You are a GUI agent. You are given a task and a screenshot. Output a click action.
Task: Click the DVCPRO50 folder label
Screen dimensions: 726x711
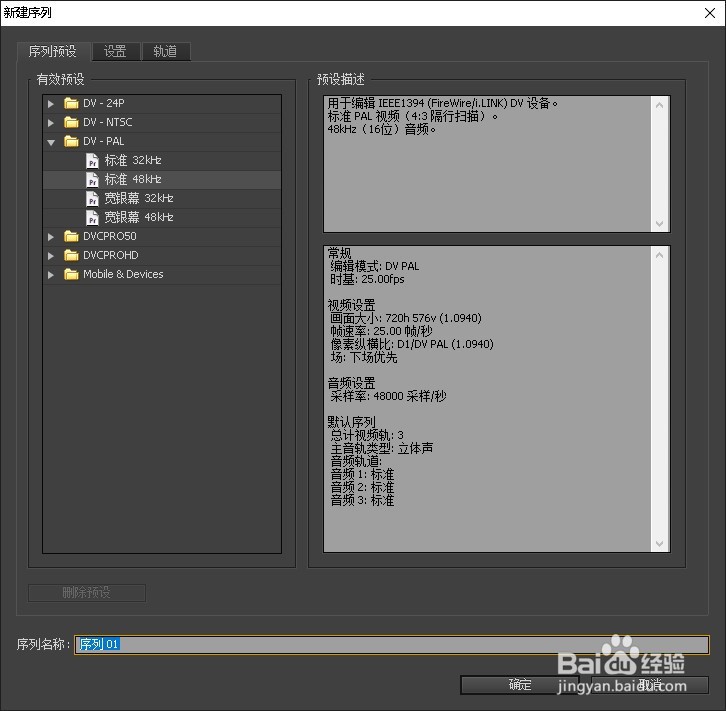point(110,237)
